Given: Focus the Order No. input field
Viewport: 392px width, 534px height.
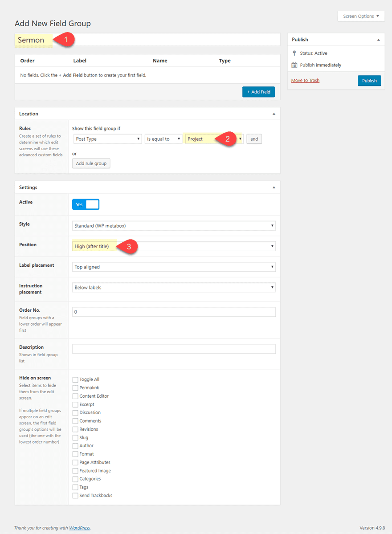Looking at the screenshot, I should pos(174,312).
